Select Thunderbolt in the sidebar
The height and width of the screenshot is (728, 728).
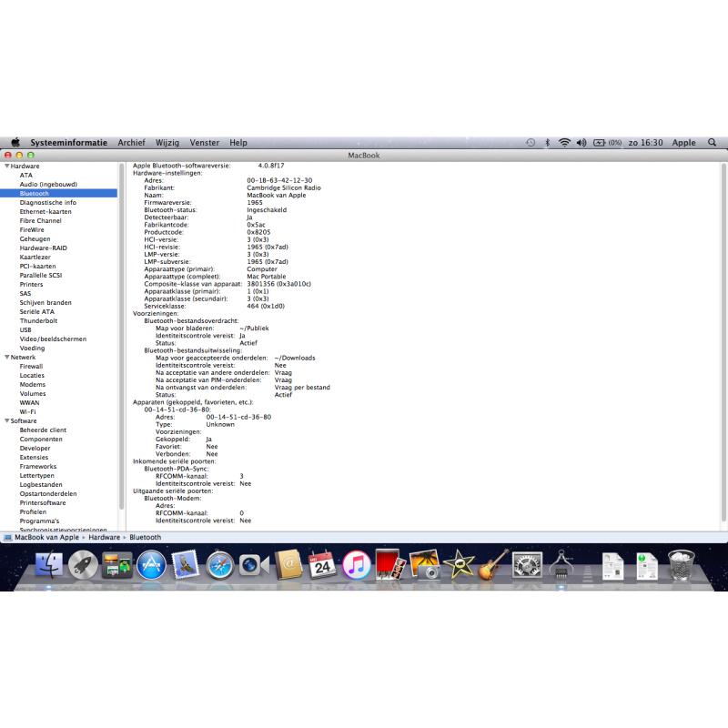38,321
